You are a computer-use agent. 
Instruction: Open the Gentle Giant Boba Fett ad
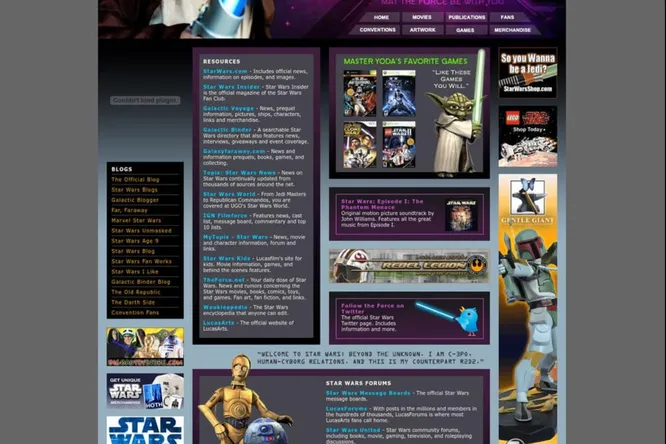(x=528, y=309)
